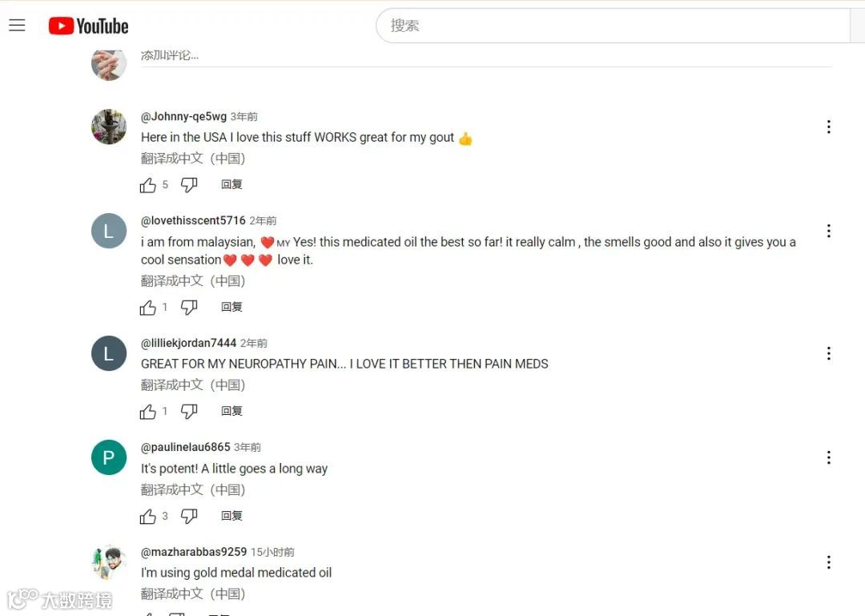Go to YouTube home via logo
Image resolution: width=865 pixels, height=616 pixels.
tap(88, 26)
